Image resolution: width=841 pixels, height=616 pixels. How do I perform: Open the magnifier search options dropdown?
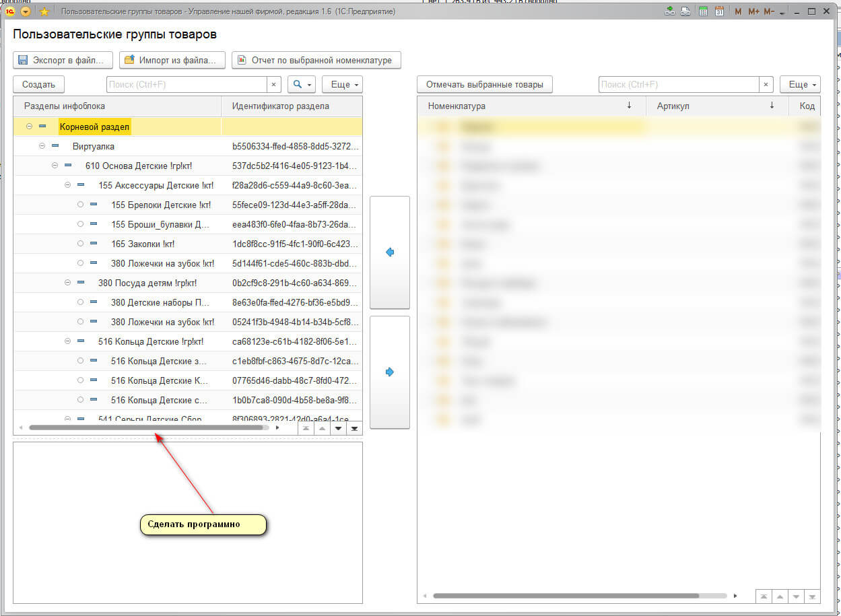tap(301, 85)
